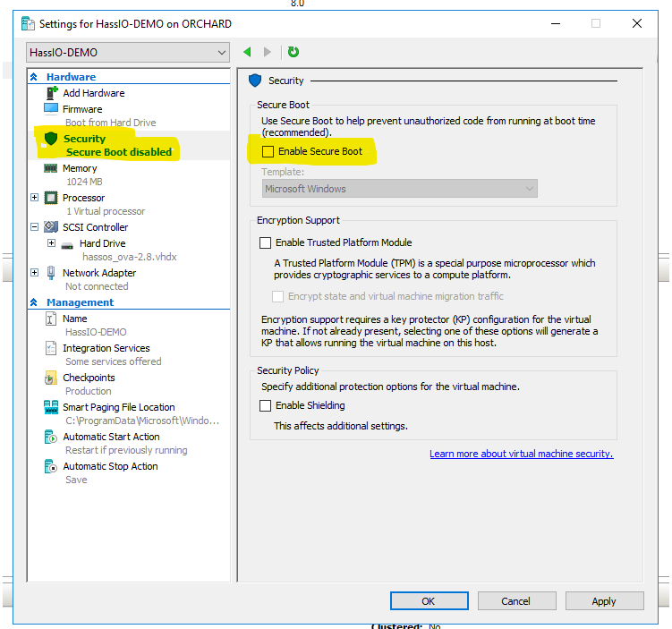Select the Network Adapter icon
672x629 pixels.
pyautogui.click(x=51, y=273)
